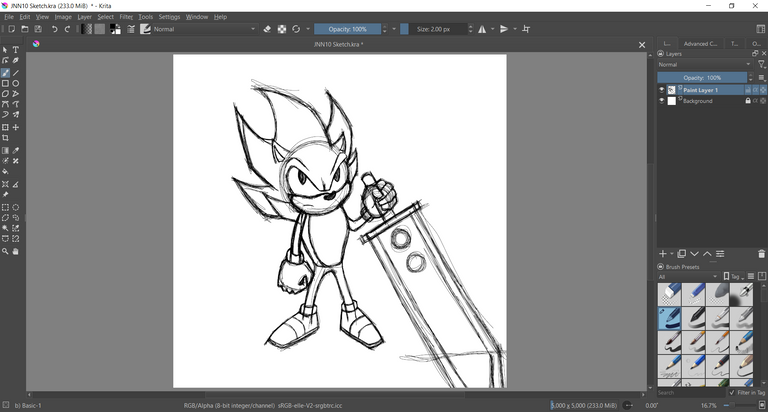The height and width of the screenshot is (412, 768).
Task: Open the layer filter funnel menu
Action: 762,65
